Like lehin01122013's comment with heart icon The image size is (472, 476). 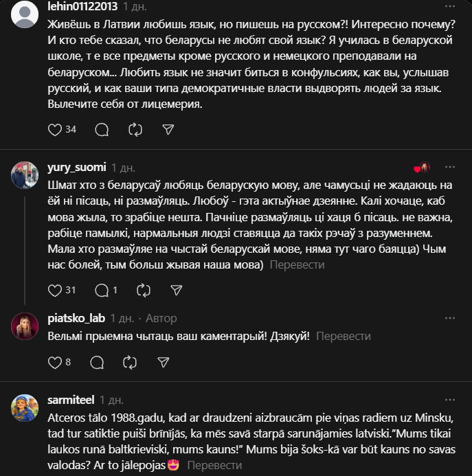56,129
